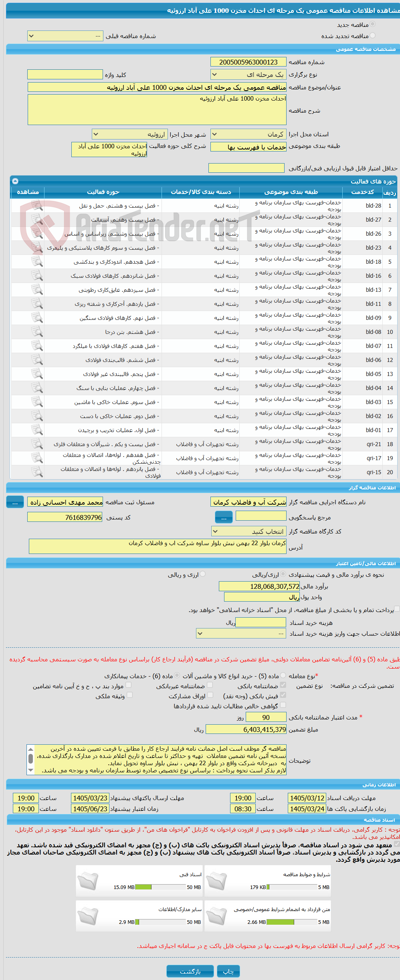Open view icon for row bld-18
Screen dimensions: 400x980
coord(37,262)
